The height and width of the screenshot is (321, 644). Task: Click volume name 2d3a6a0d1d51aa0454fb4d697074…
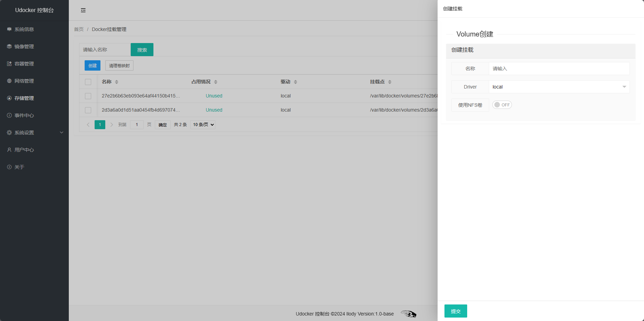coord(141,110)
